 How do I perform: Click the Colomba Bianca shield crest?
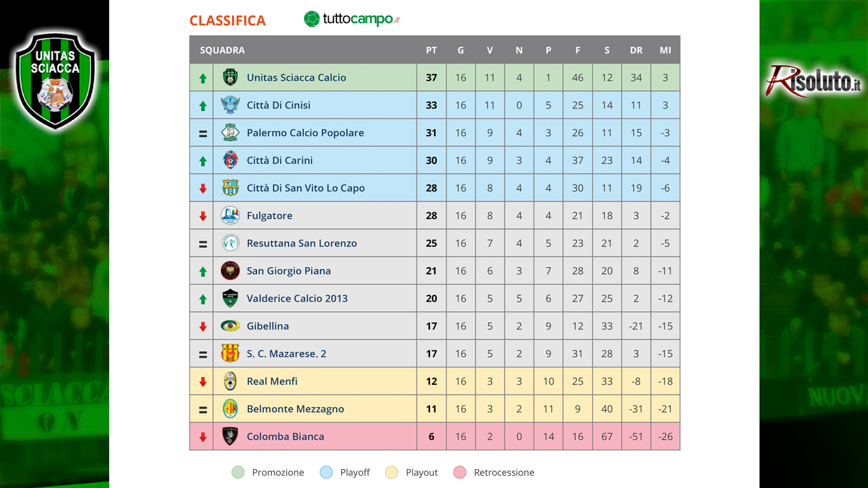(x=230, y=436)
